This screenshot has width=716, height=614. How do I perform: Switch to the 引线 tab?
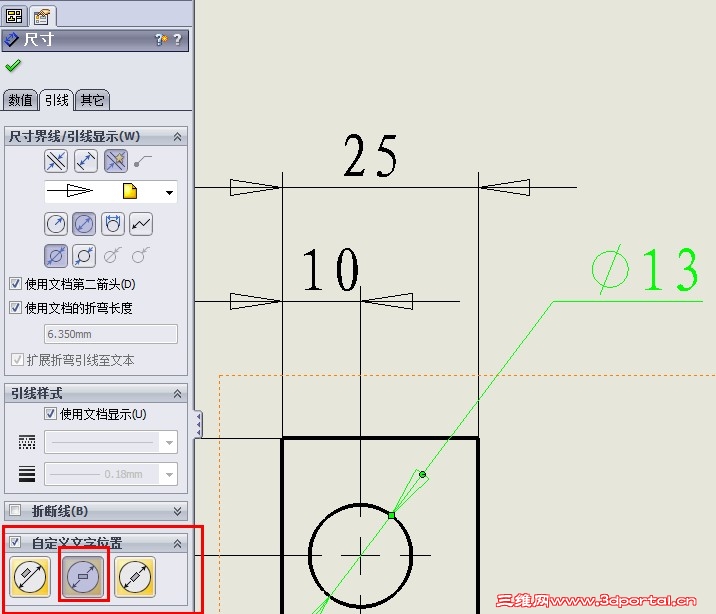pos(57,100)
